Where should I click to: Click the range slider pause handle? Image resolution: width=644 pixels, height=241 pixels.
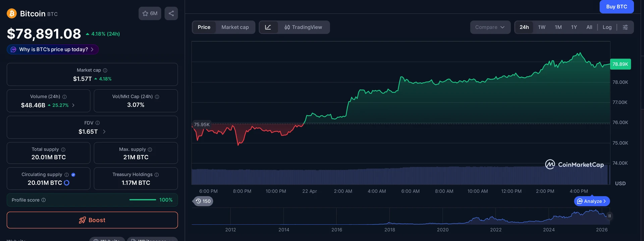609,216
